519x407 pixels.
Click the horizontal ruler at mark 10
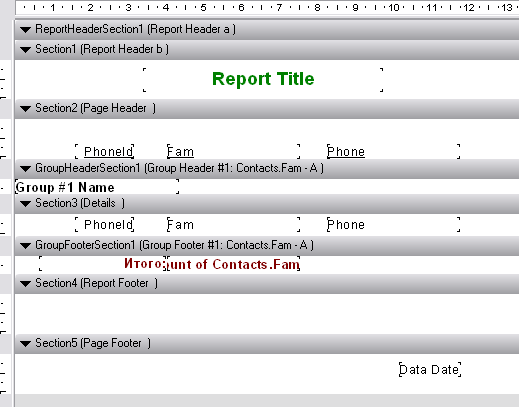(394, 7)
